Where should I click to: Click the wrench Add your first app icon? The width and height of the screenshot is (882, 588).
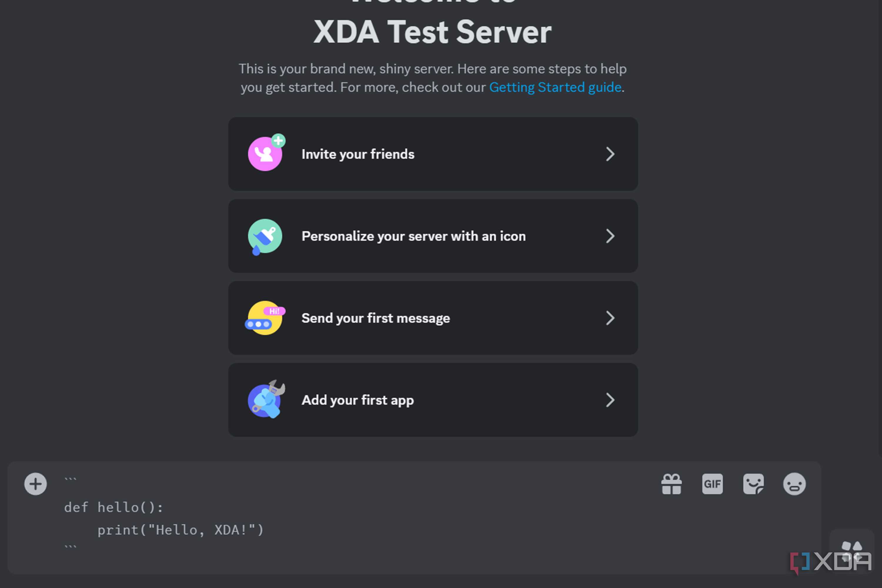click(266, 399)
